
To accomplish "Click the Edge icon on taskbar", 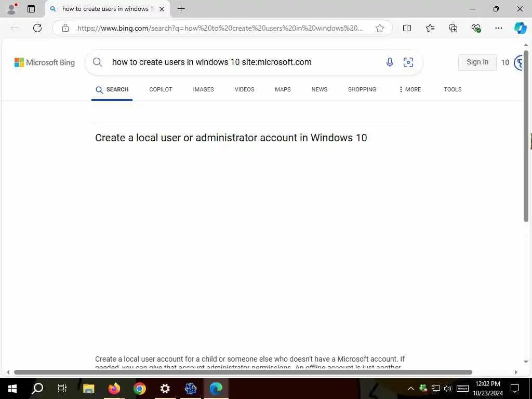I will pyautogui.click(x=216, y=389).
